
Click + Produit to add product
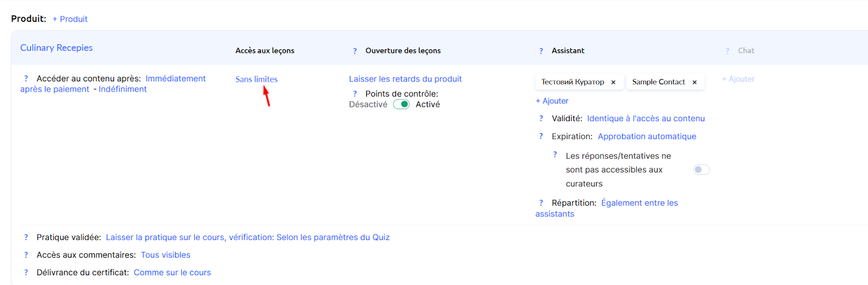70,19
